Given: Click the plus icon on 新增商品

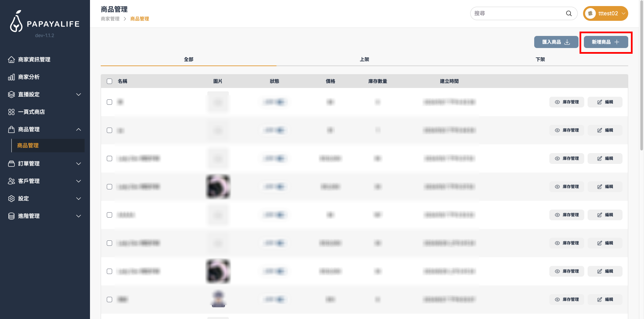Looking at the screenshot, I should (616, 42).
